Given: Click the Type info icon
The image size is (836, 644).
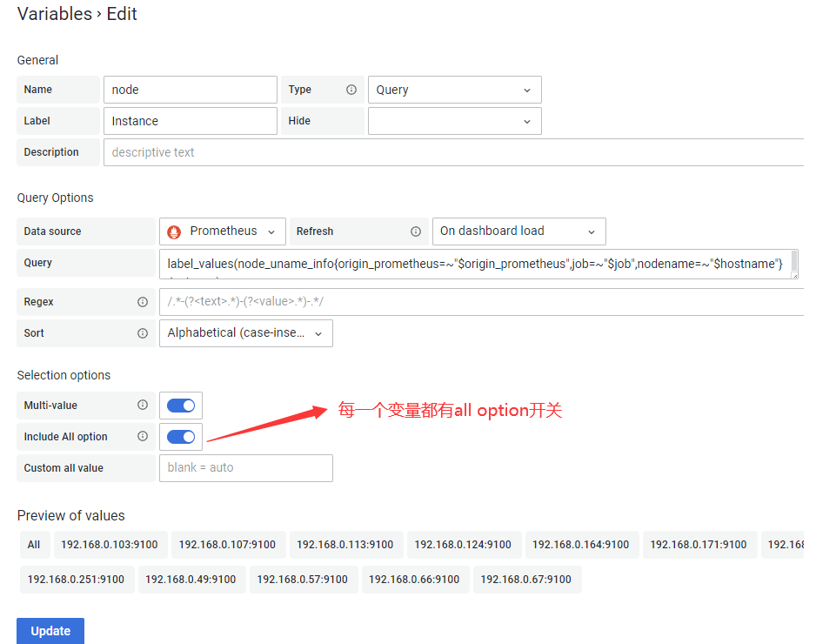Looking at the screenshot, I should [351, 90].
